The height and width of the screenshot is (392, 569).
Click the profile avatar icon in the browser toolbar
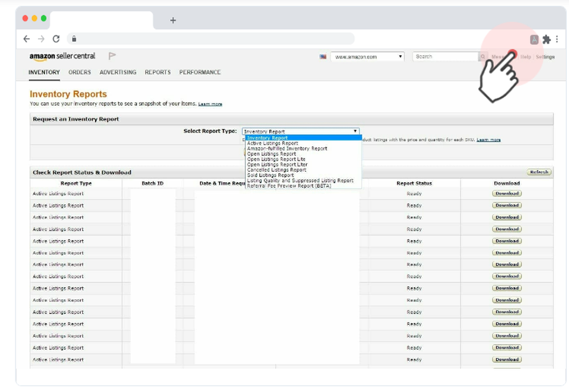(x=534, y=40)
